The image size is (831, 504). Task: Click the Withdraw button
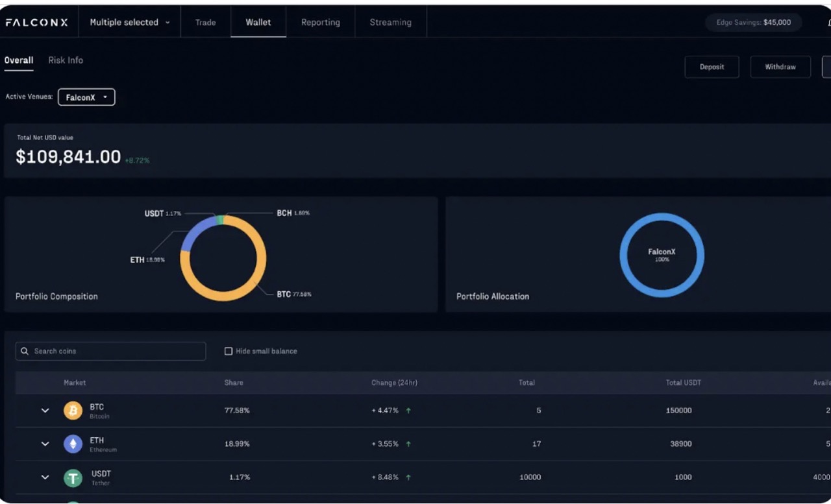click(780, 66)
